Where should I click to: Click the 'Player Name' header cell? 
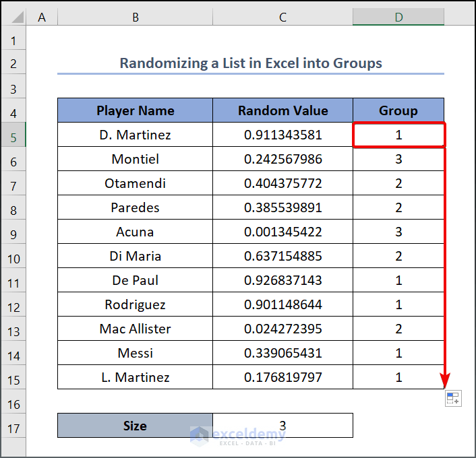point(135,110)
